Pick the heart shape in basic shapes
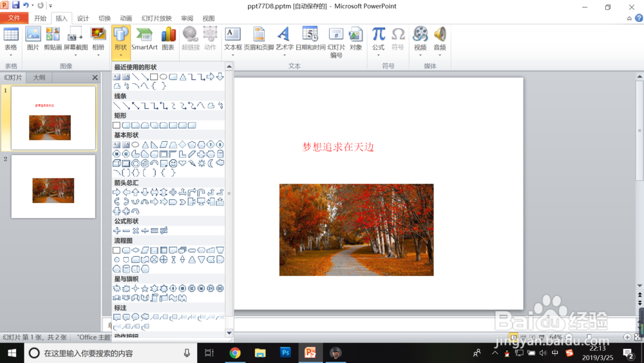644x363 pixels. click(182, 164)
